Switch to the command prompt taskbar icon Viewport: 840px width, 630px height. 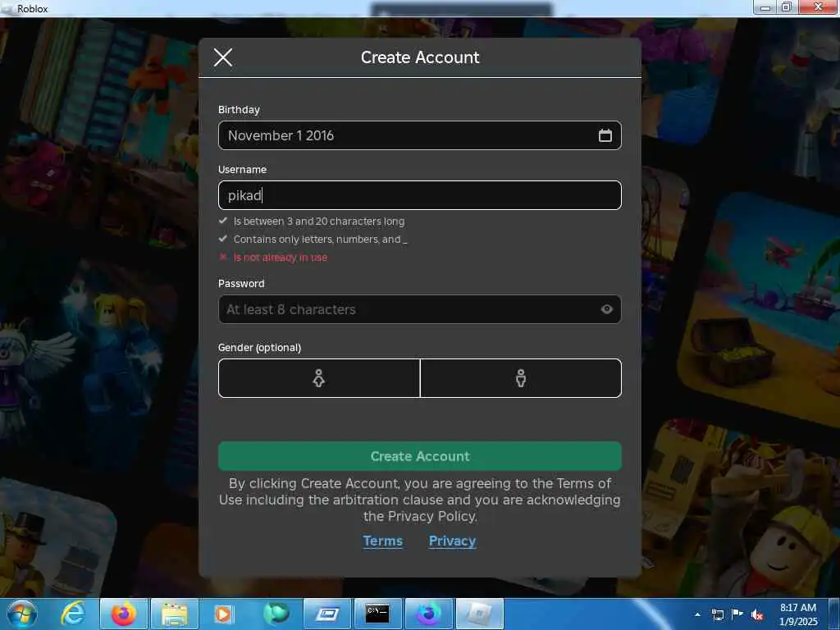377,614
